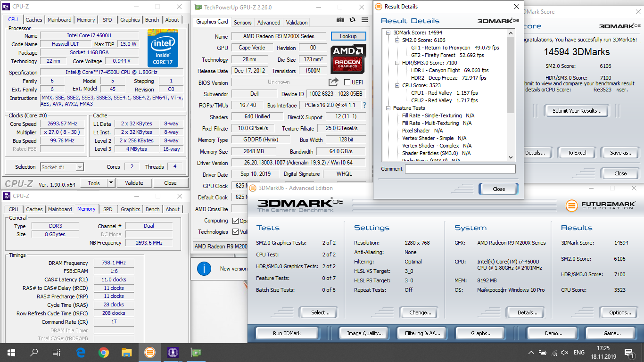Click the Futuremark Corporation logo
The width and height of the screenshot is (644, 362).
click(601, 206)
